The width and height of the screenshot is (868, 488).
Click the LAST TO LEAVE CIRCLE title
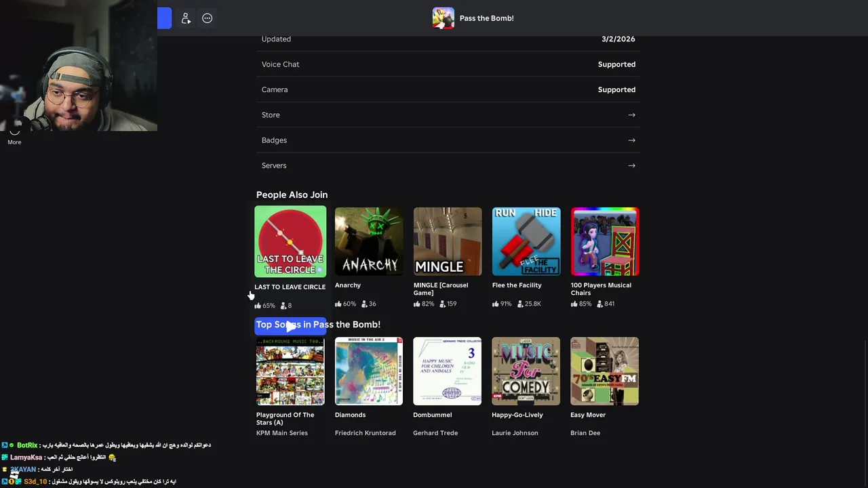[290, 287]
